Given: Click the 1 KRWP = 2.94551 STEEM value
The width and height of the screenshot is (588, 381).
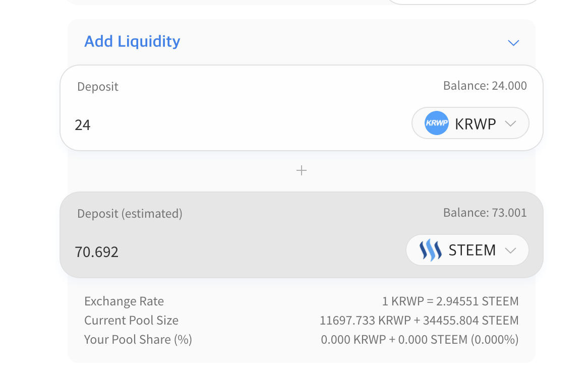Looking at the screenshot, I should (450, 301).
